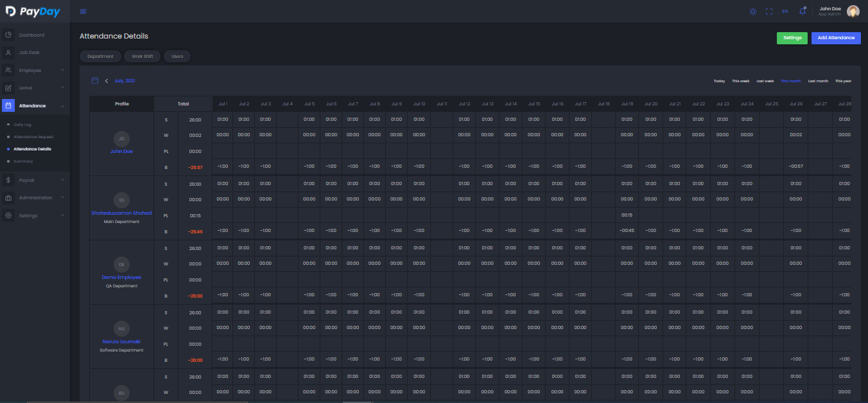Open the Shaheduzzaman Shahed profile link
This screenshot has height=403, width=868.
121,213
